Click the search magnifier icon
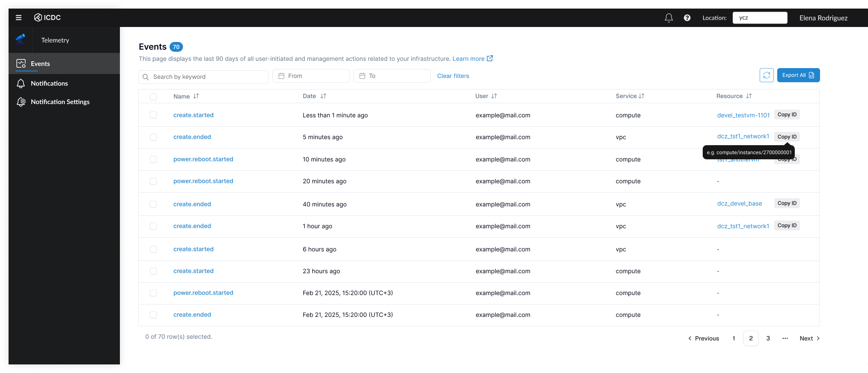The width and height of the screenshot is (868, 373). [146, 77]
